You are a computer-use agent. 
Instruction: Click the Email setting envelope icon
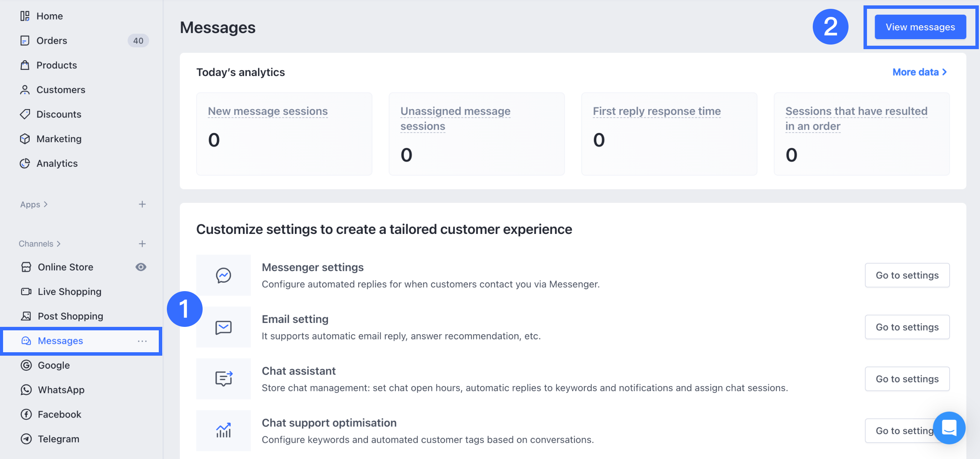click(223, 327)
